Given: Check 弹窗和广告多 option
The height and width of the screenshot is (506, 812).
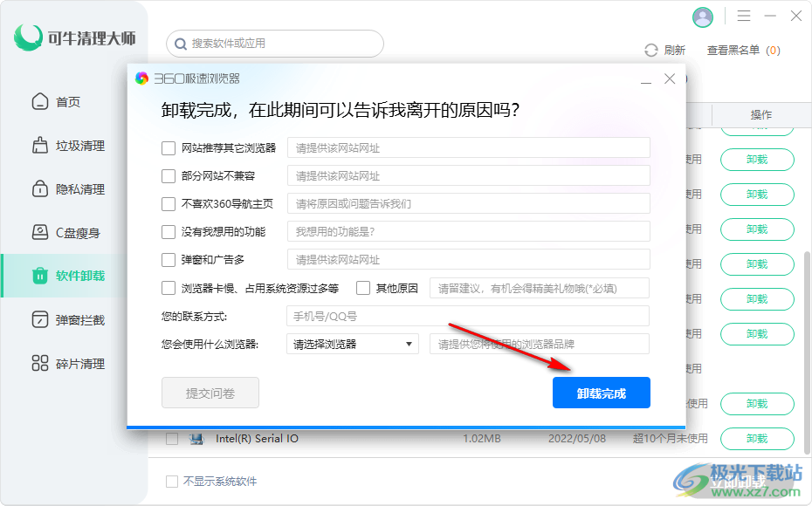Looking at the screenshot, I should [169, 260].
